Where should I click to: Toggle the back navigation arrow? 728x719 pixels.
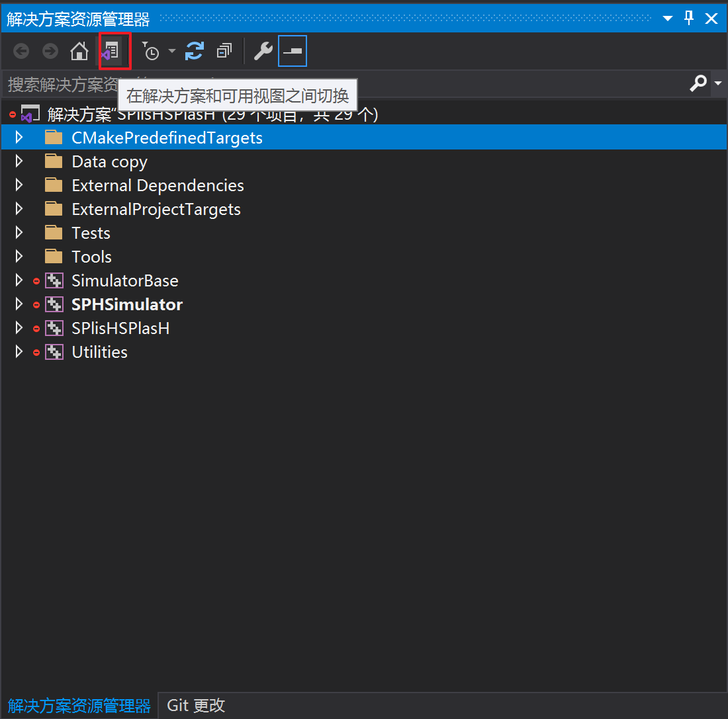(x=21, y=51)
